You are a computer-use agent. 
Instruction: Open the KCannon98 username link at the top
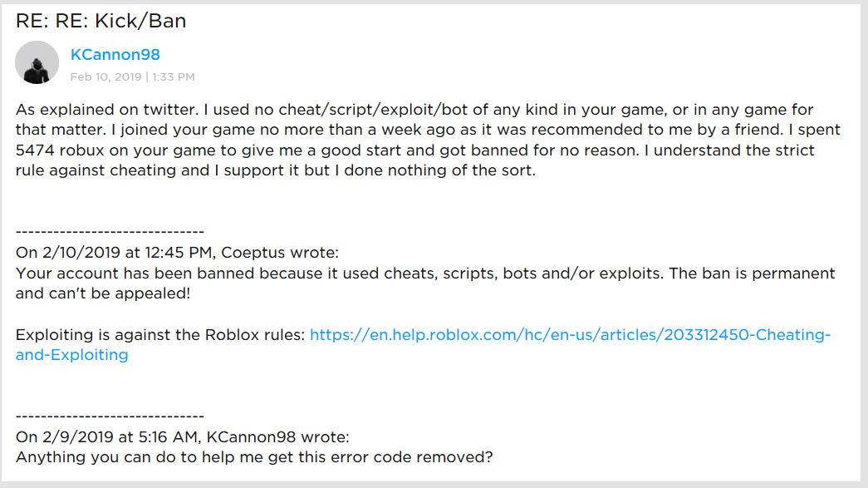115,55
